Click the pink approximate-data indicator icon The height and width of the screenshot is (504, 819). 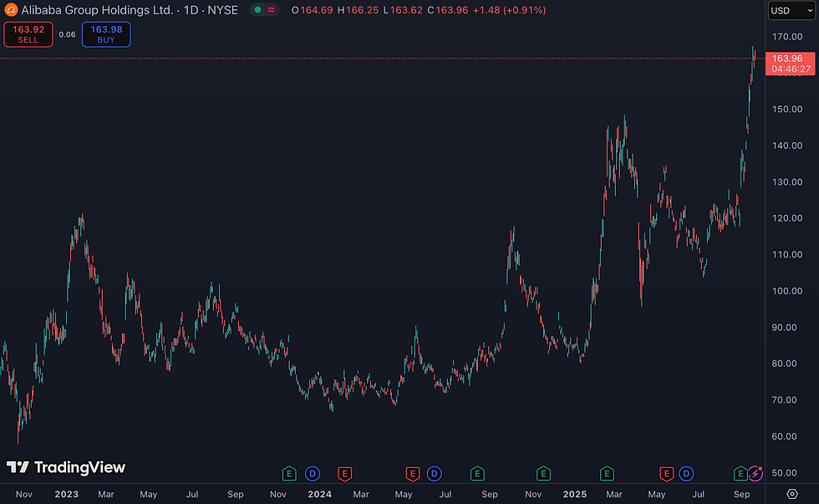point(271,10)
